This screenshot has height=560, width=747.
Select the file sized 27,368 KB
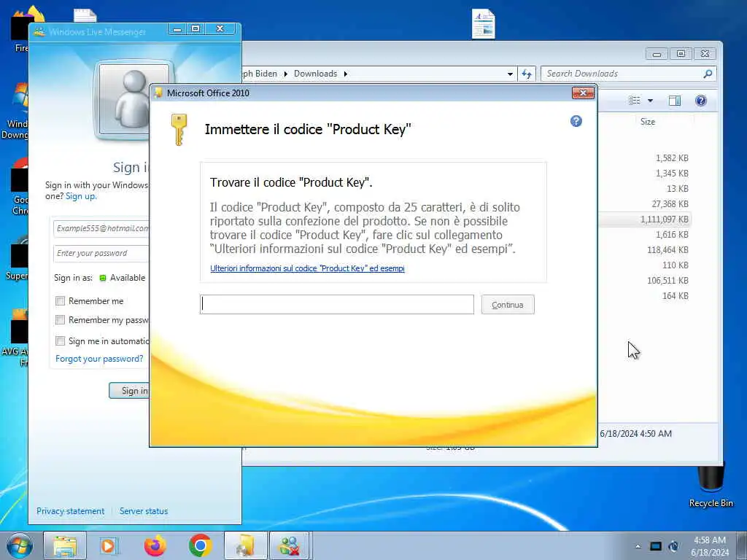[670, 204]
